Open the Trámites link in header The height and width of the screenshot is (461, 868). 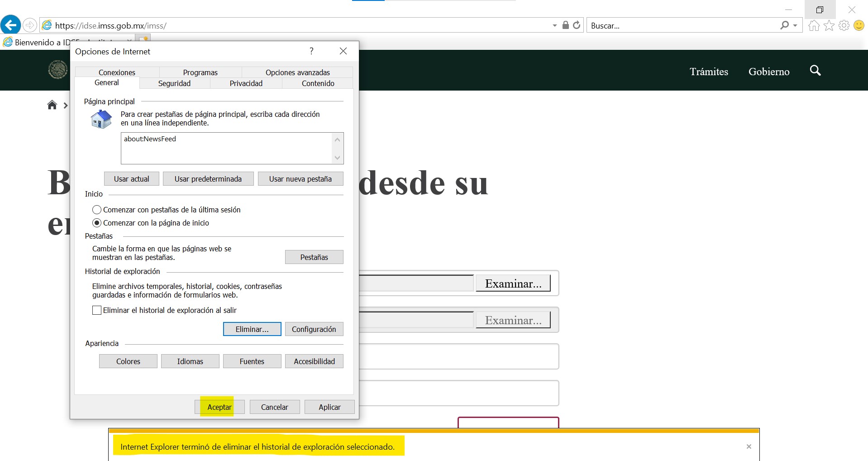coord(709,72)
